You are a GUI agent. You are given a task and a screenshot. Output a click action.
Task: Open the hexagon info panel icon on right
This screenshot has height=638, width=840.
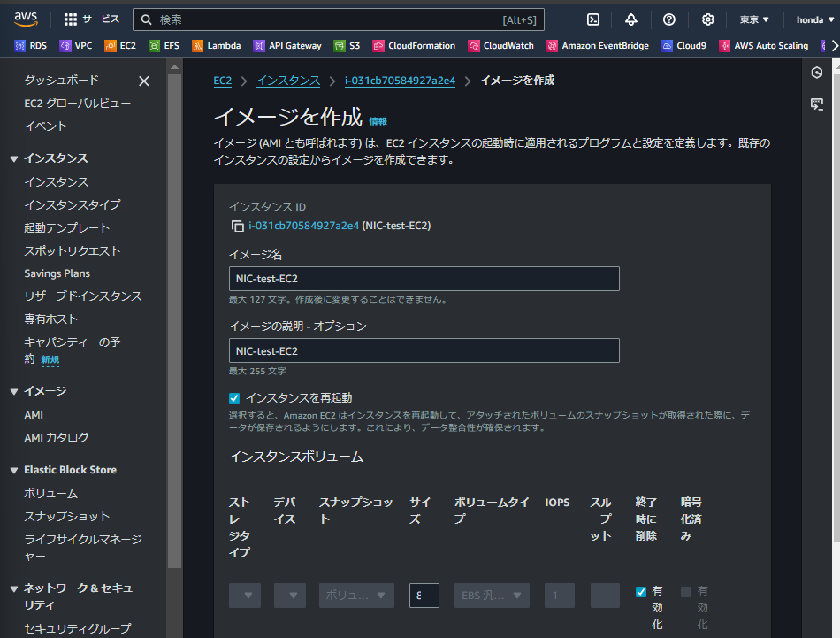tap(816, 73)
